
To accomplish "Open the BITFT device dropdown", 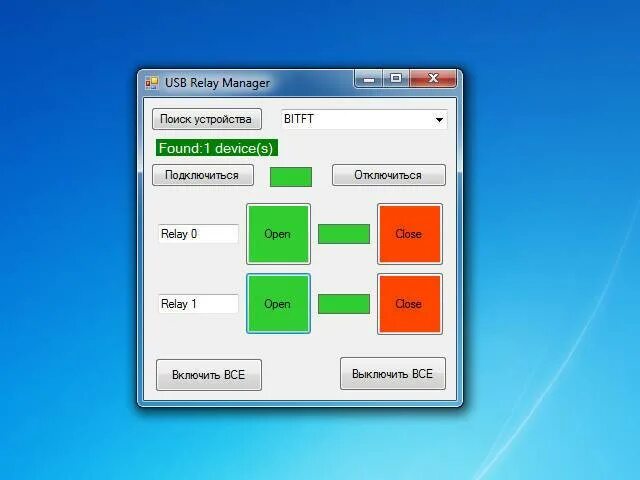I will pos(439,120).
